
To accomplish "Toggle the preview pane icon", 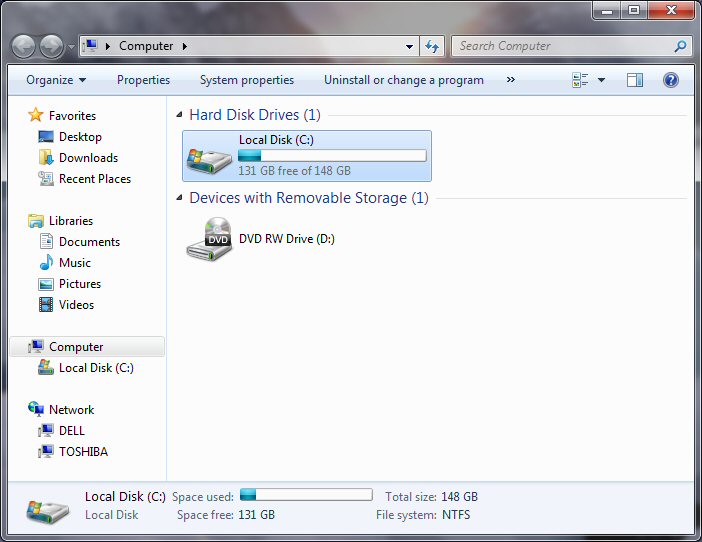I will point(635,80).
